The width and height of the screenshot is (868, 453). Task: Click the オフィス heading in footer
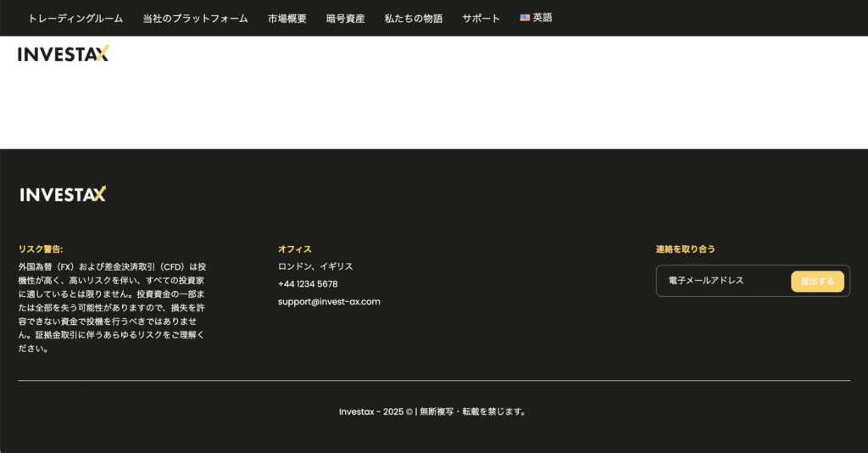coord(294,249)
